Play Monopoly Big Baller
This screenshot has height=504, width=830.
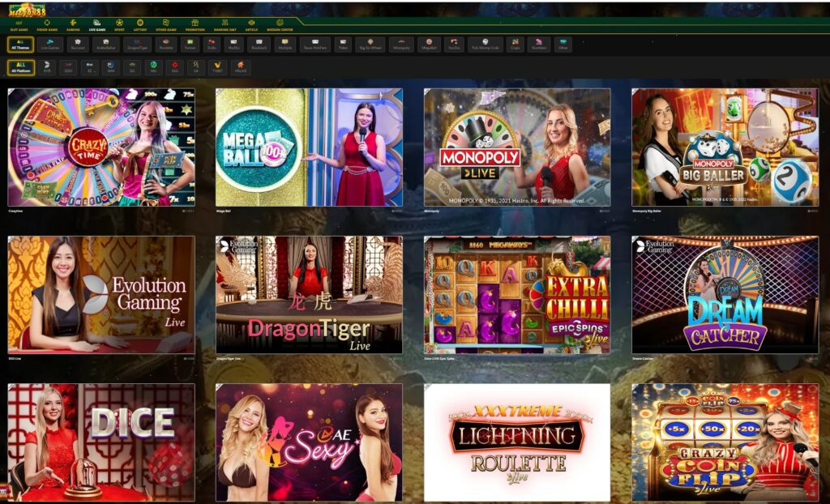coord(725,147)
